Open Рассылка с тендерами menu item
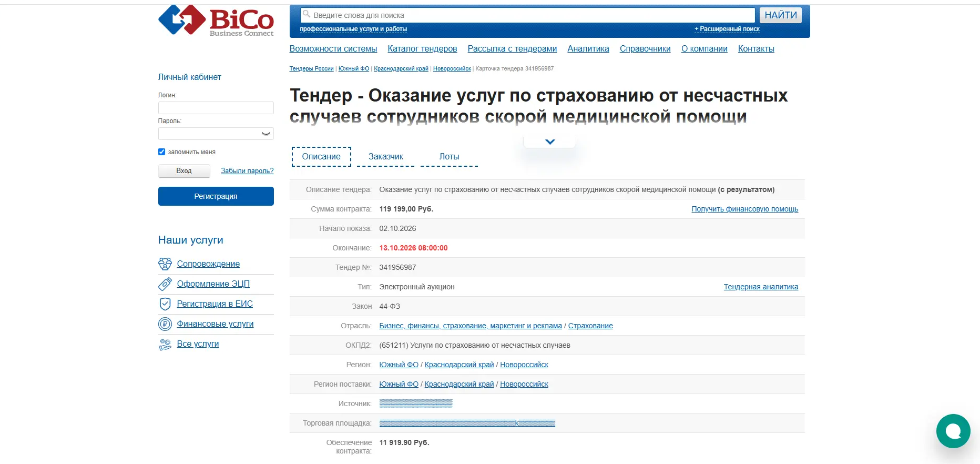This screenshot has width=980, height=464. [512, 49]
